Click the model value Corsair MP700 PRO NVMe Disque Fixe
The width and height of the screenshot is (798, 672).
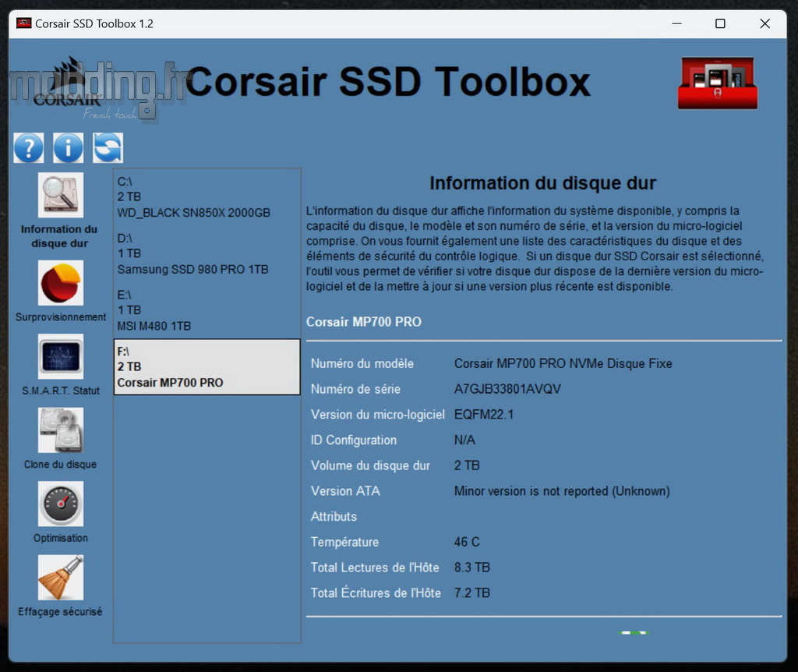tap(563, 363)
